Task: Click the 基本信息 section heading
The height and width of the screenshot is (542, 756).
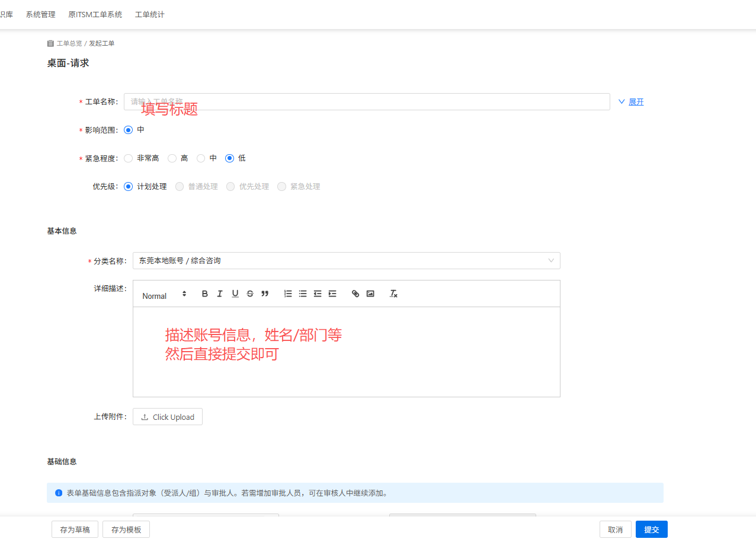Action: pos(62,231)
